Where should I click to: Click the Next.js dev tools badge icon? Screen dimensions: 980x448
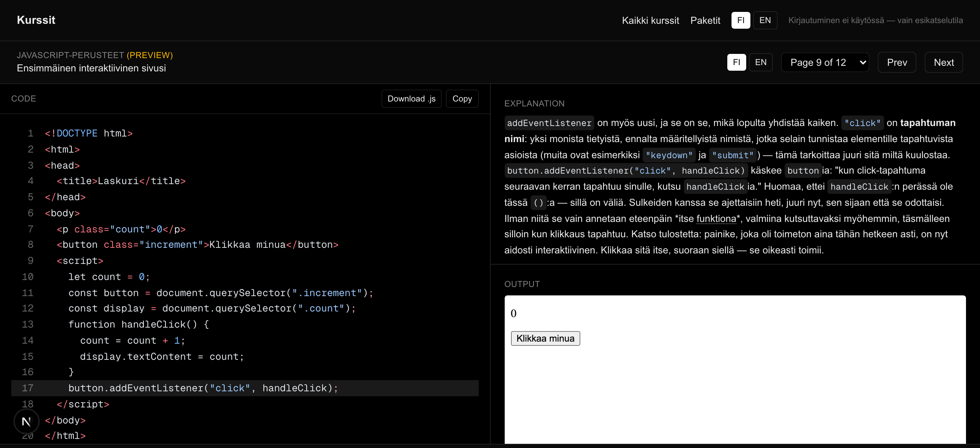[26, 421]
